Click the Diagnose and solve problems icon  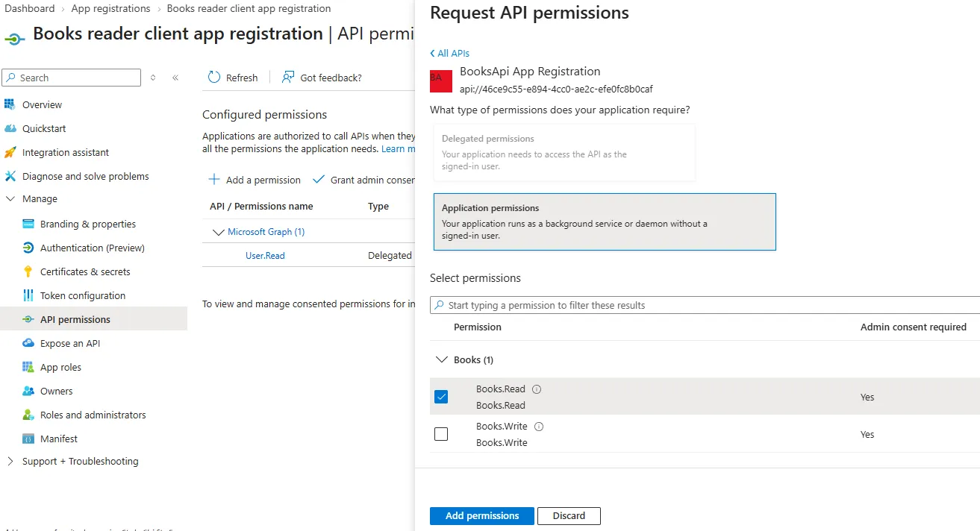pos(10,176)
